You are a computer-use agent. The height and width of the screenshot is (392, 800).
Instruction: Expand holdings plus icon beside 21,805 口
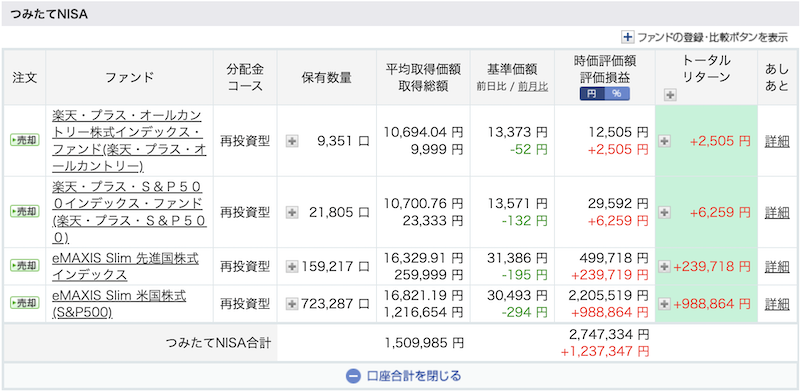[292, 212]
